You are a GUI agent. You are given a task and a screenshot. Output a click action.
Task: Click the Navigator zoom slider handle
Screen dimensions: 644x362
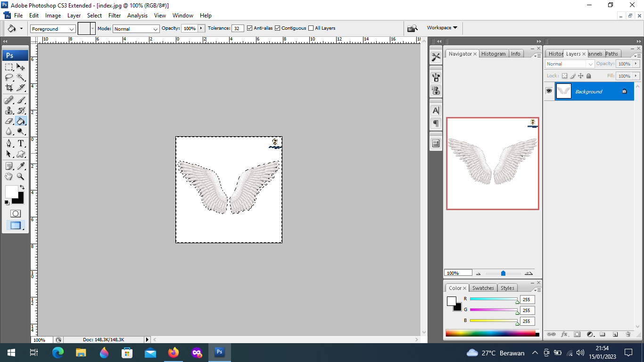(503, 273)
